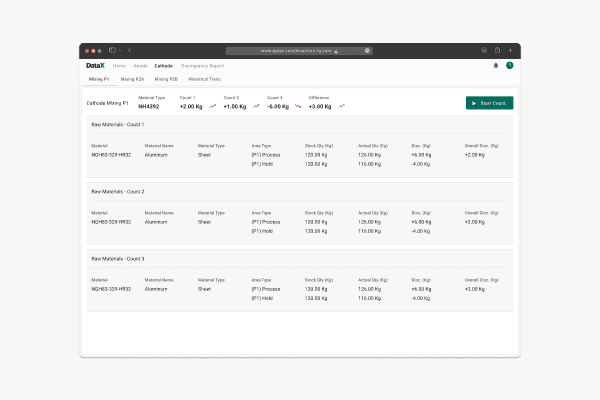The height and width of the screenshot is (400, 600).
Task: Toggle the browser sidebar icon
Action: pos(112,50)
